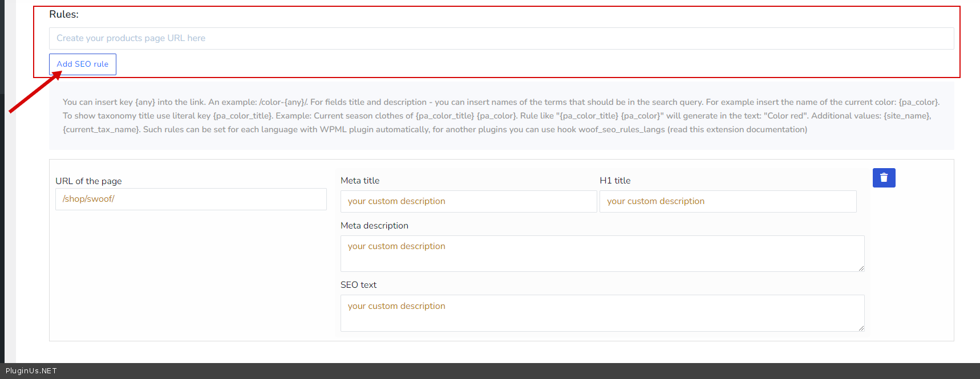Click inside the SEO text textarea

602,312
